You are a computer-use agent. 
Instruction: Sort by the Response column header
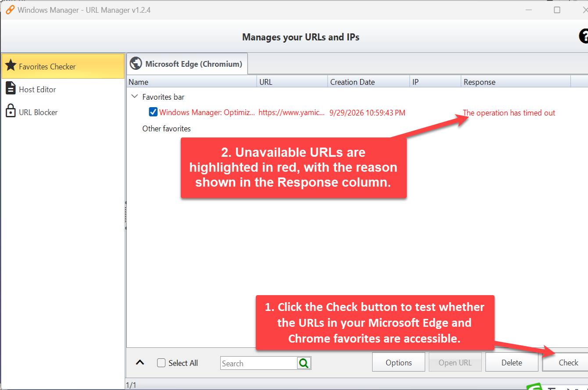516,82
